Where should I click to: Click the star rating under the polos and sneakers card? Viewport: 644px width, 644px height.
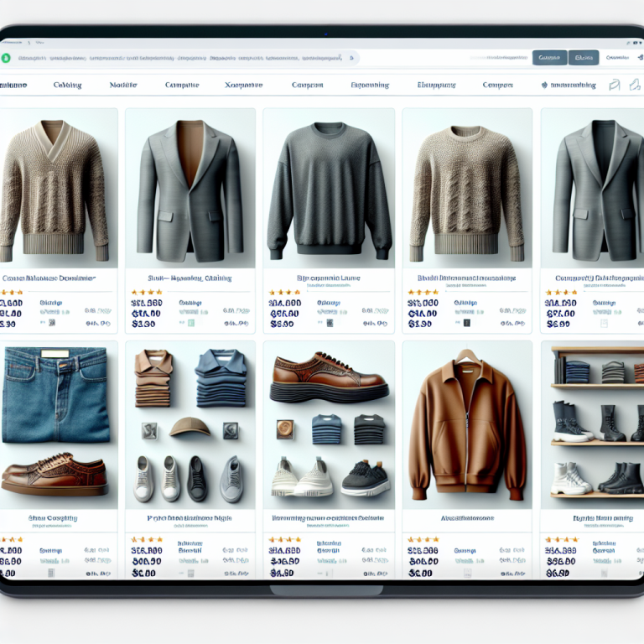pyautogui.click(x=147, y=539)
